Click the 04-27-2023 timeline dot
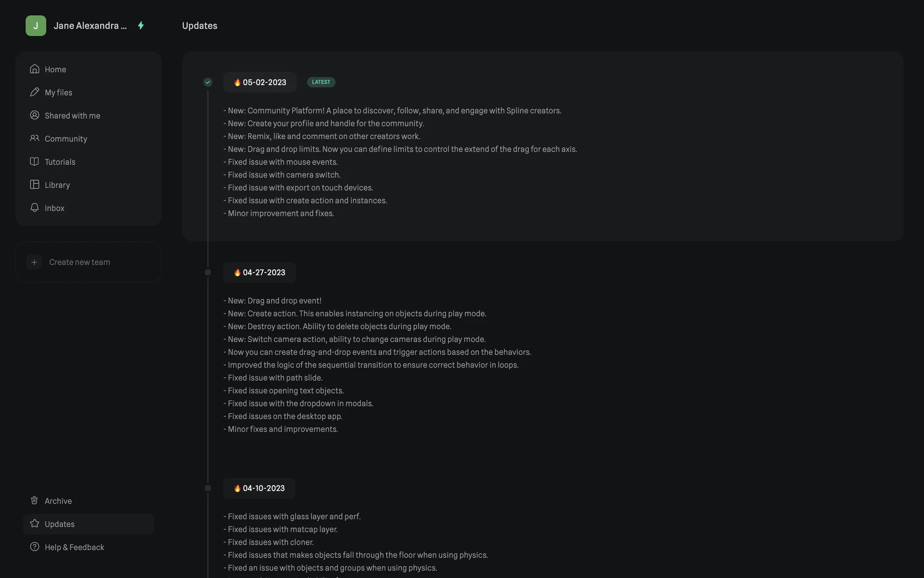The height and width of the screenshot is (578, 924). point(208,273)
